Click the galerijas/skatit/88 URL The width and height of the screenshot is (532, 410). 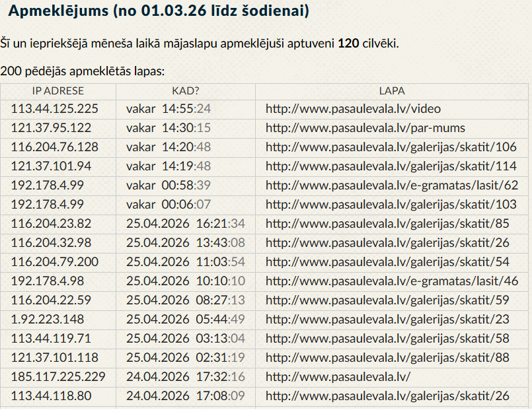pyautogui.click(x=387, y=357)
